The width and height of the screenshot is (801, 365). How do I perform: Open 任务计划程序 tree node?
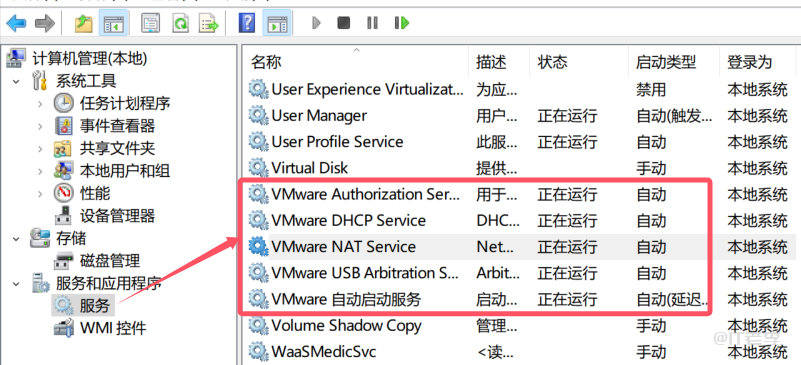click(x=125, y=103)
